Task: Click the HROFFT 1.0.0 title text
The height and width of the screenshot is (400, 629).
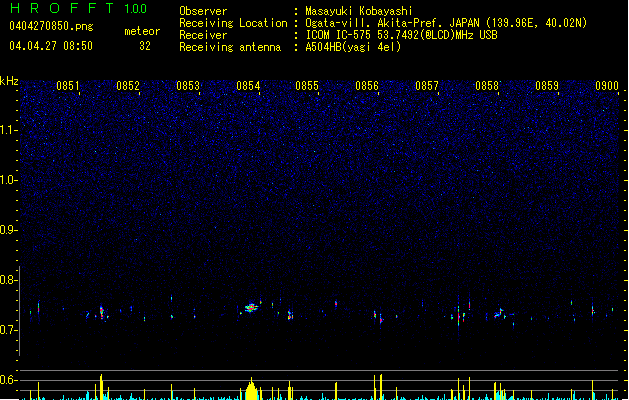Action: tap(78, 8)
